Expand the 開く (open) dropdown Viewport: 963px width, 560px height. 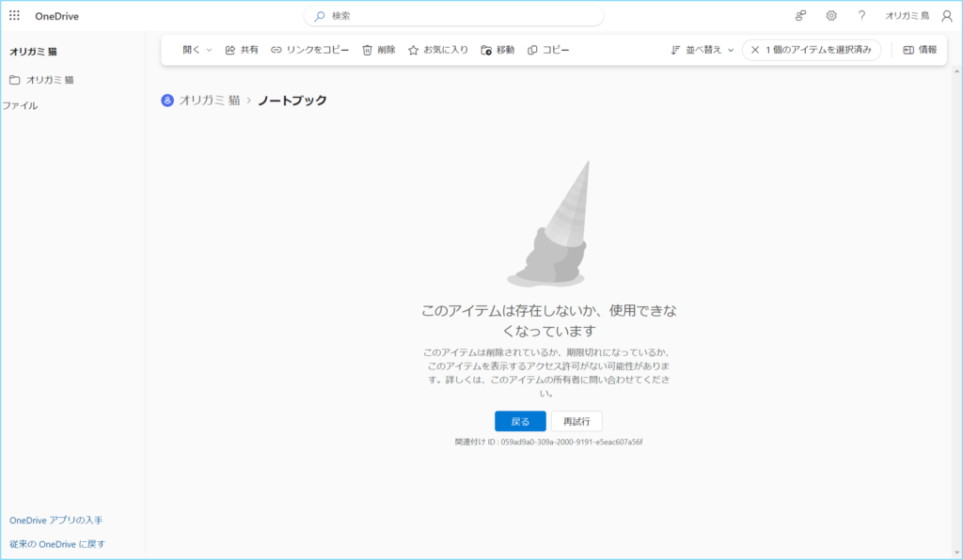[x=197, y=50]
